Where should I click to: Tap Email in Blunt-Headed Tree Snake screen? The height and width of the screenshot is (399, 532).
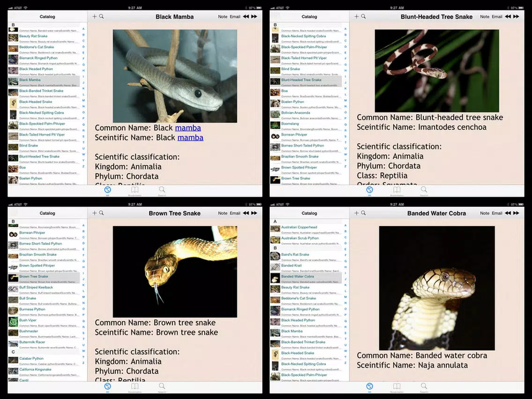(497, 17)
